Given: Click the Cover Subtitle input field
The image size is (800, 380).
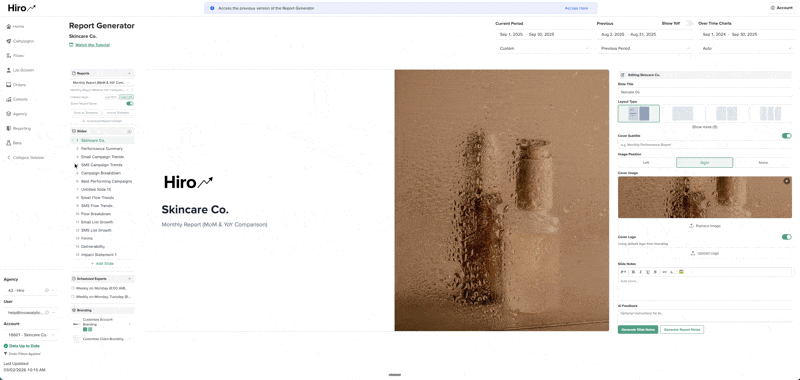Looking at the screenshot, I should coord(705,145).
